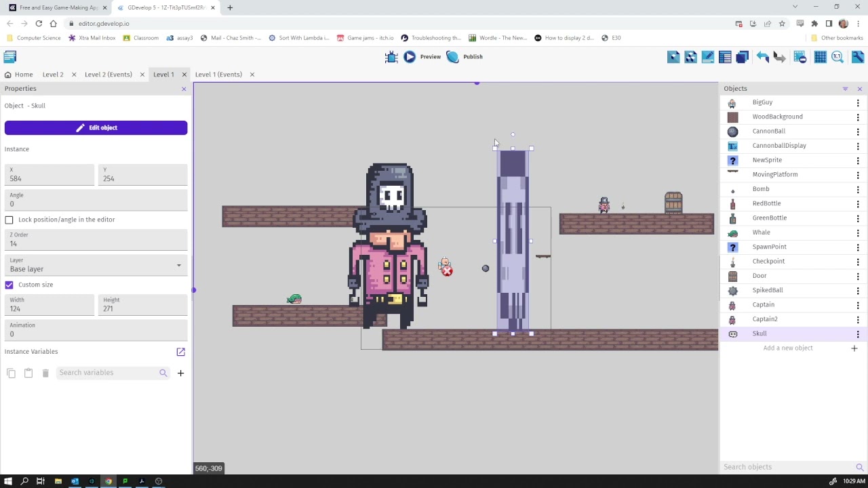Open the Skull object options menu
Screen dimensions: 868x488
[x=858, y=333]
